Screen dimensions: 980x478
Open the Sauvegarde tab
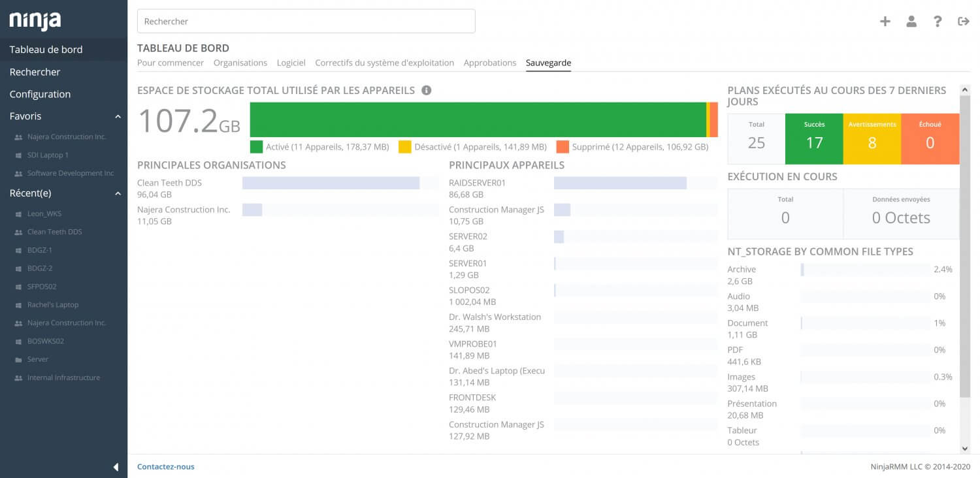pos(548,63)
